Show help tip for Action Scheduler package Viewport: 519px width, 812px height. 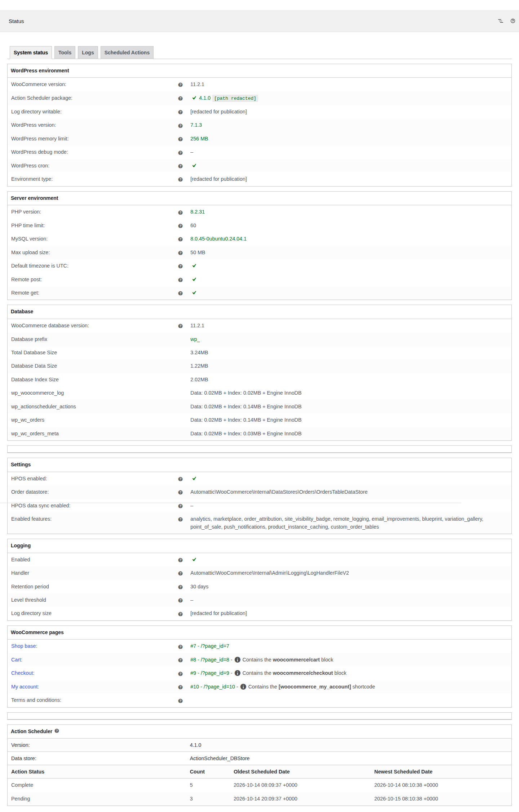pyautogui.click(x=180, y=98)
